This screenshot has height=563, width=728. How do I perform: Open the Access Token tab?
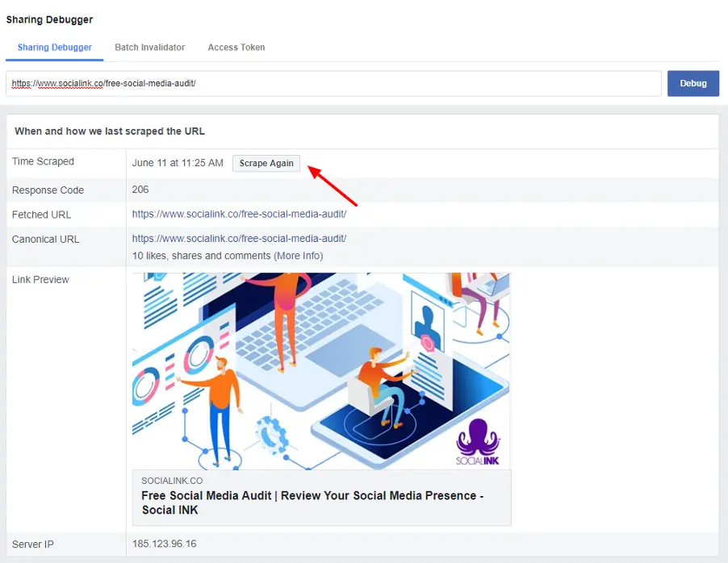tap(236, 48)
